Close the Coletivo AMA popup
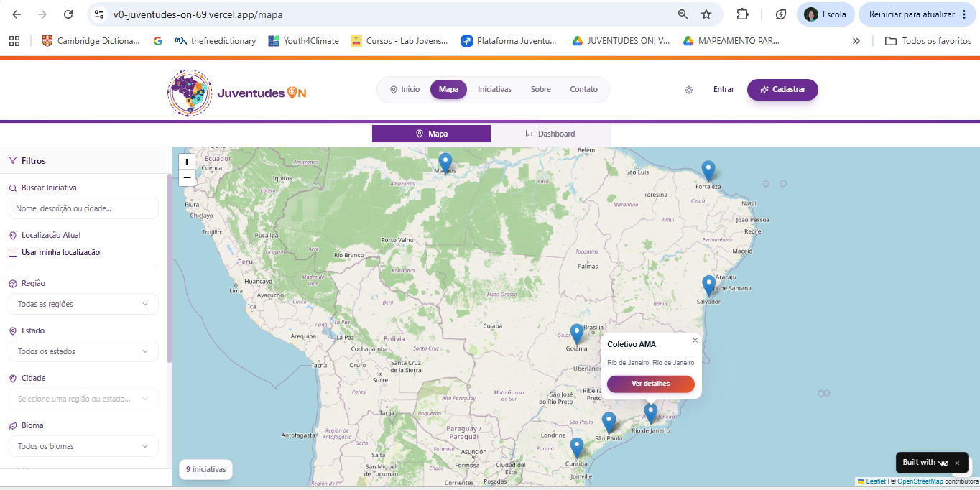The width and height of the screenshot is (980, 490). pos(695,340)
